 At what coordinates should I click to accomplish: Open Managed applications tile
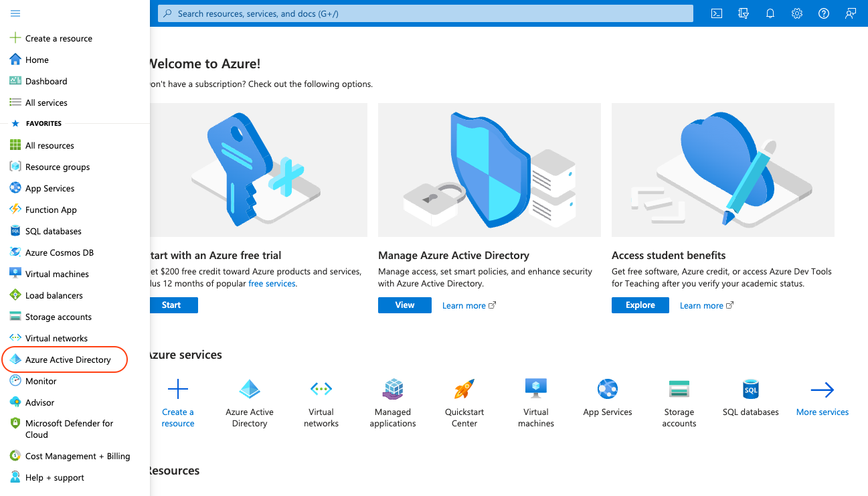point(393,403)
